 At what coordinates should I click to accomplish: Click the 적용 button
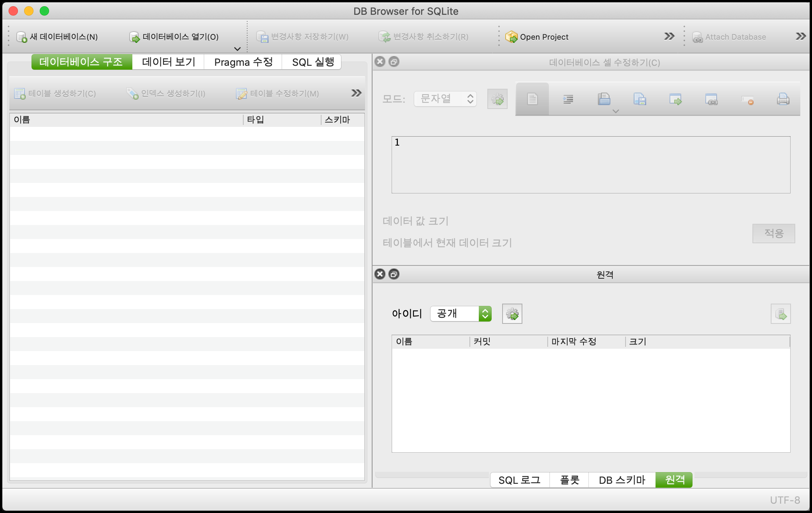point(773,233)
